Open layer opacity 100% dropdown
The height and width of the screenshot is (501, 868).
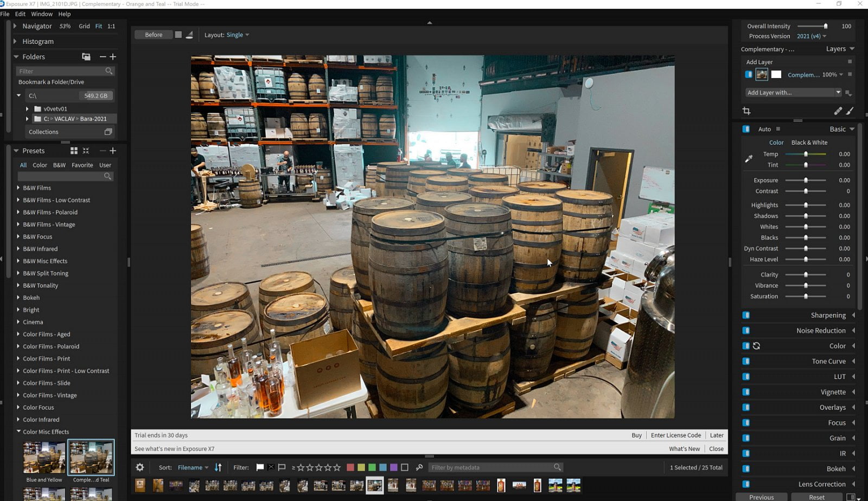833,75
